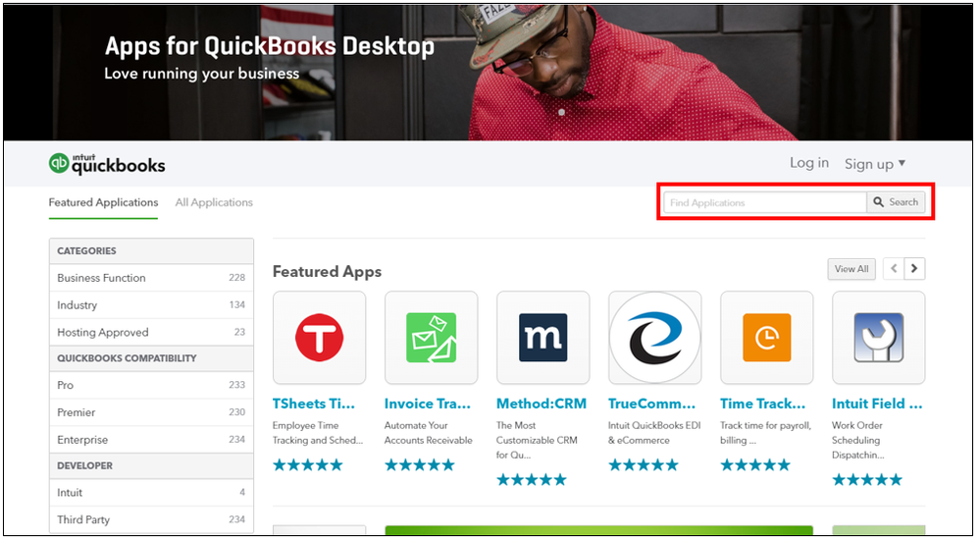This screenshot has width=980, height=541.
Task: Click the banner carousel dot indicator
Action: 561,113
